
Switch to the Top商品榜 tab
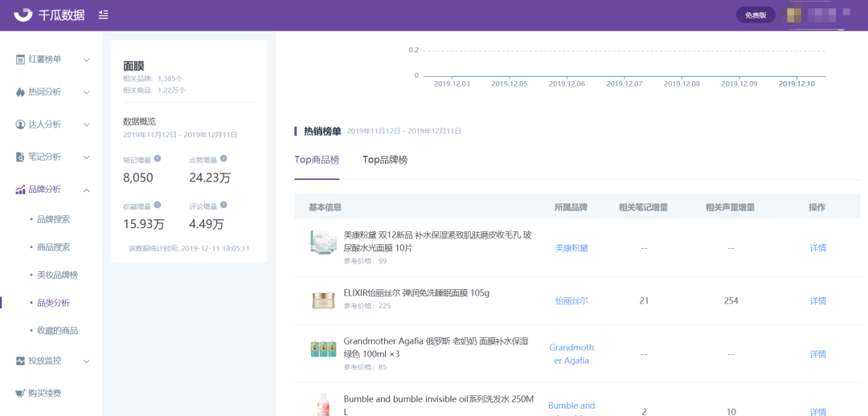pos(317,160)
